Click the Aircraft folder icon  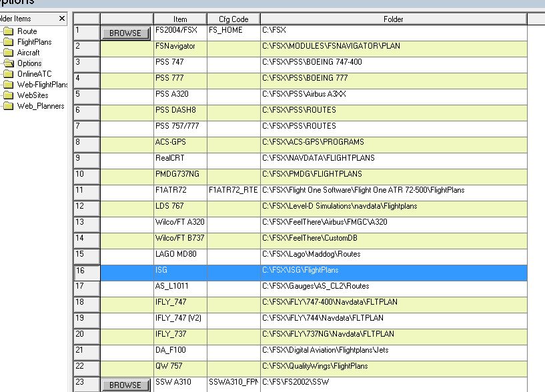9,53
